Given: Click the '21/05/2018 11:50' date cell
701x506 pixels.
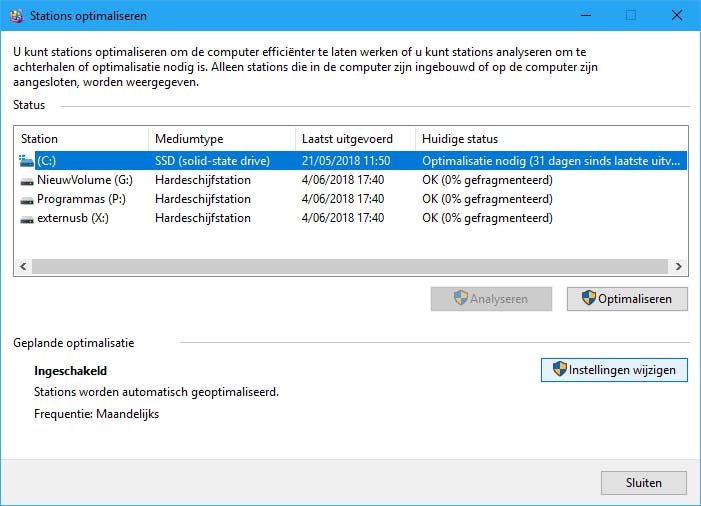Looking at the screenshot, I should (x=346, y=161).
